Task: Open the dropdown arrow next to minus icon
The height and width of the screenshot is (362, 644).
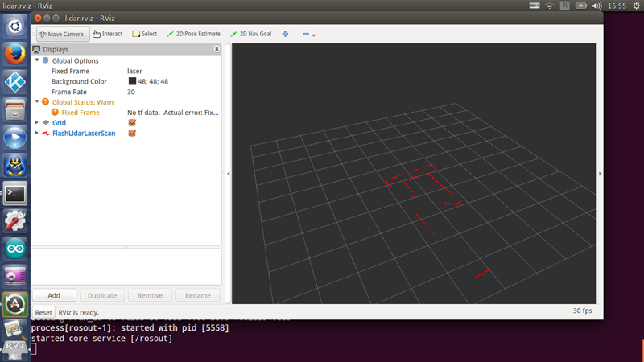Action: coord(314,35)
